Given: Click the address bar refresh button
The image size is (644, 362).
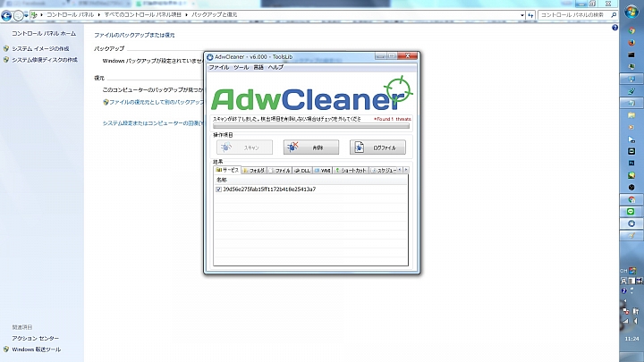Looking at the screenshot, I should 530,15.
